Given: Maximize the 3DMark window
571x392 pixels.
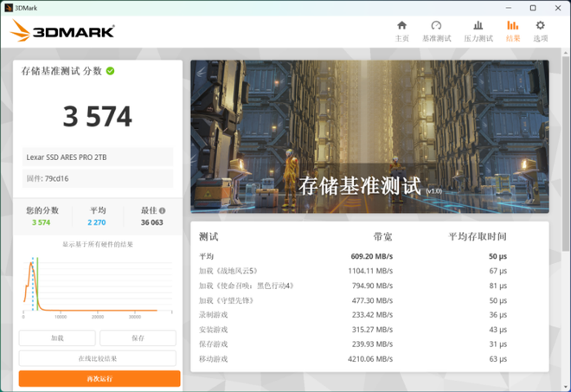Looking at the screenshot, I should point(532,8).
